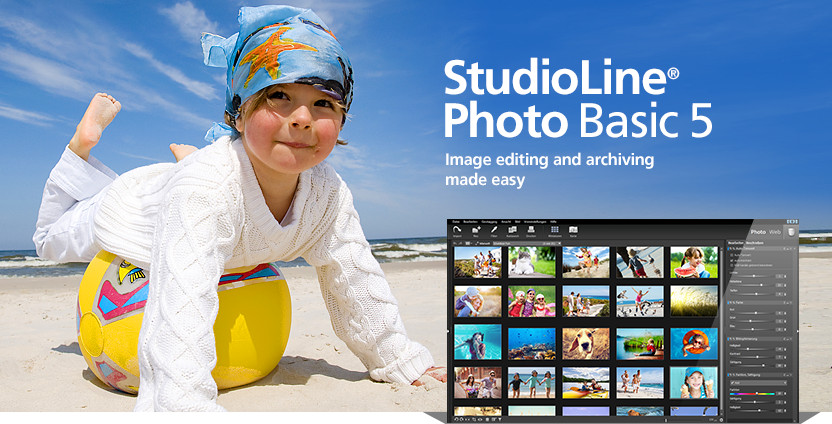This screenshot has height=424, width=832.
Task: Click the rainbow Farbton hue slider
Action: [x=752, y=394]
